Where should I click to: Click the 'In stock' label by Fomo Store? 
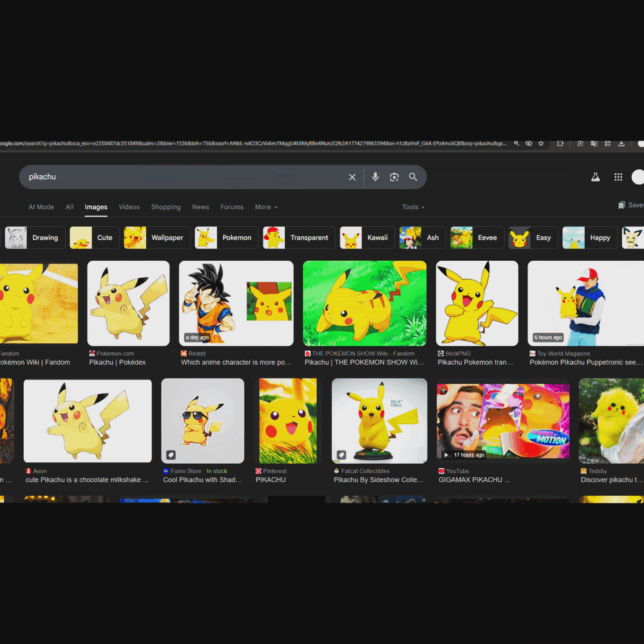pyautogui.click(x=217, y=471)
